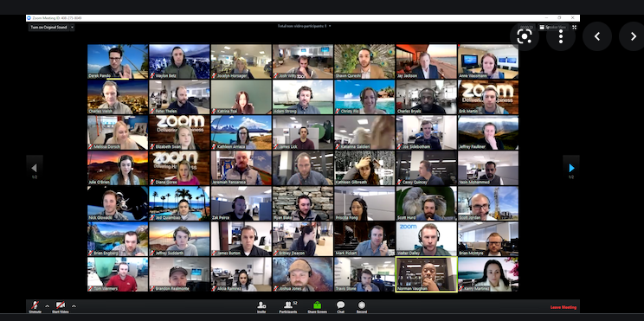644x321 pixels.
Task: Turn on Original Sound button
Action: (48, 28)
